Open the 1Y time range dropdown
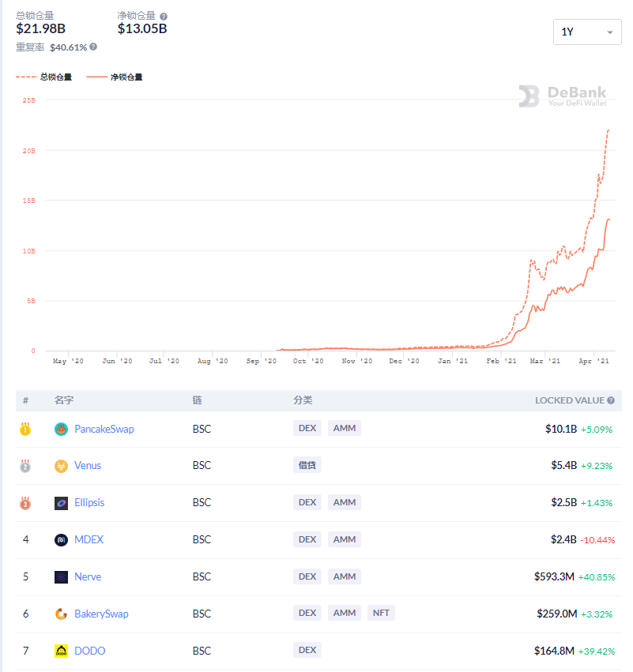 coord(587,32)
